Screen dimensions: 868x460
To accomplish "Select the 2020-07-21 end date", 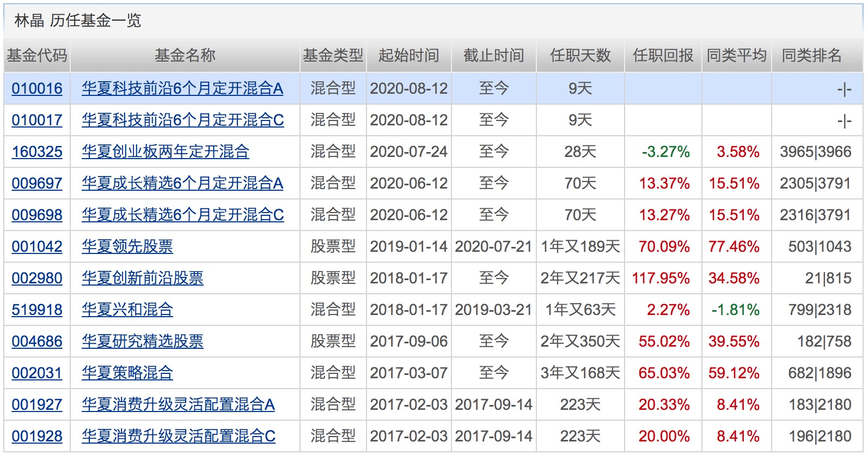I will pos(493,246).
